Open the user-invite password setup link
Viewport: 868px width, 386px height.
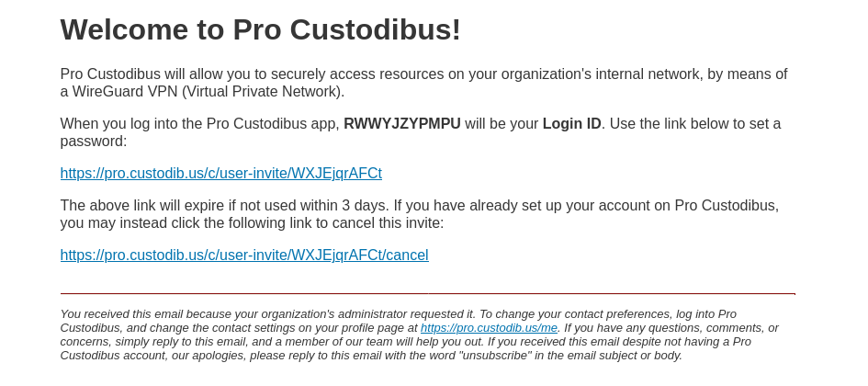[x=220, y=174]
